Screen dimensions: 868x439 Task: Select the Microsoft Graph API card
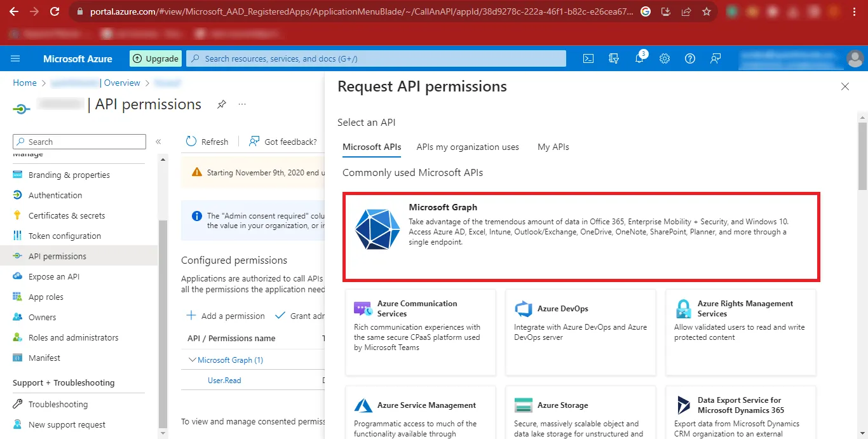581,236
